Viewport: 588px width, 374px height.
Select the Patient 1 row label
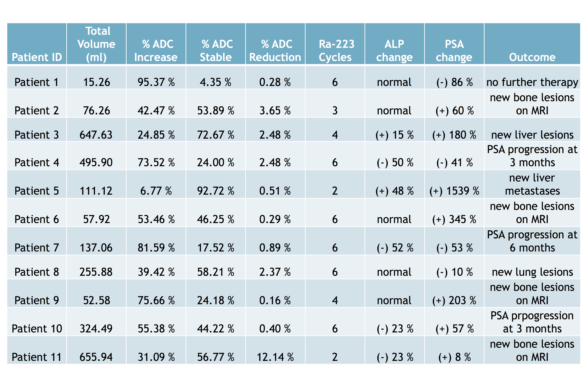37,82
